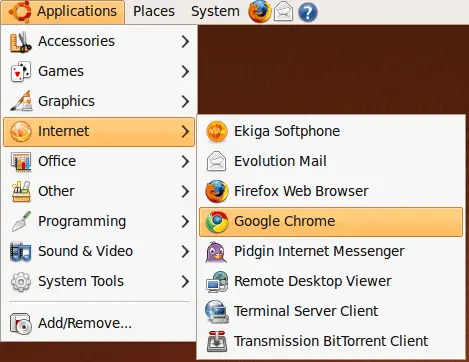Select the Internet category label
The image size is (469, 362).
click(63, 131)
